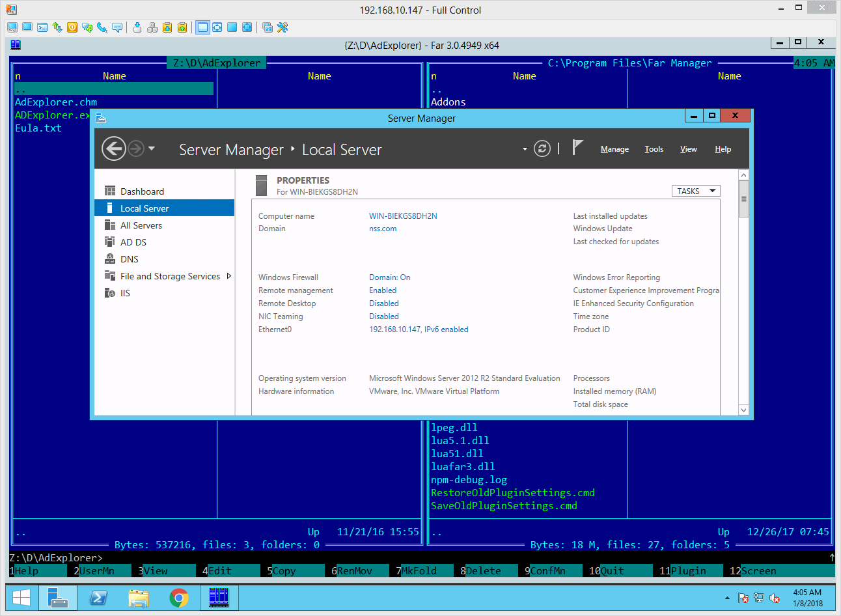The height and width of the screenshot is (616, 841).
Task: Open the orange power control icon
Action: point(72,27)
